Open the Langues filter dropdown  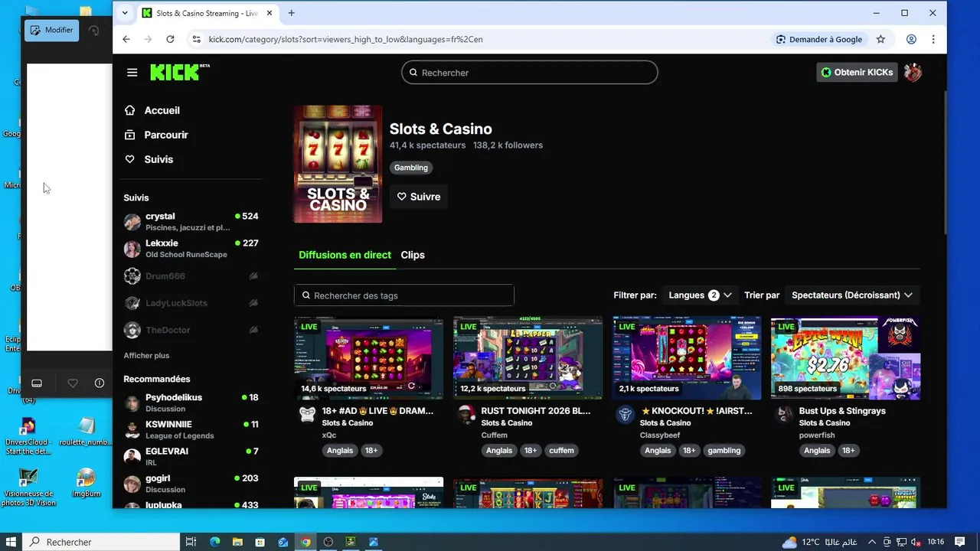700,295
